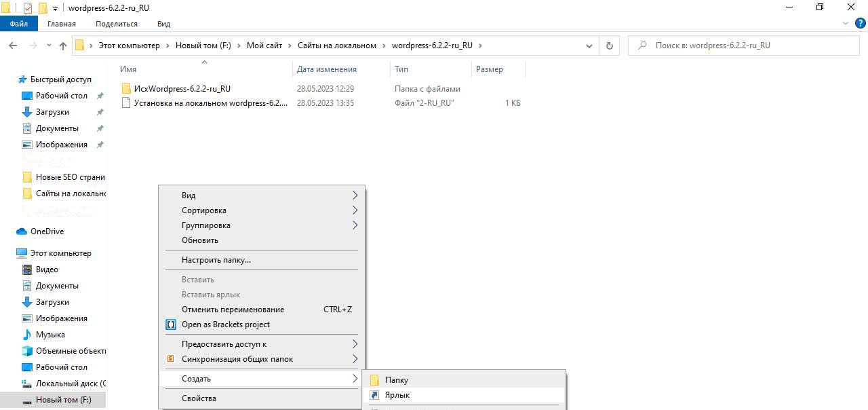868x410 pixels.
Task: Select the Музыка music note icon
Action: (27, 335)
